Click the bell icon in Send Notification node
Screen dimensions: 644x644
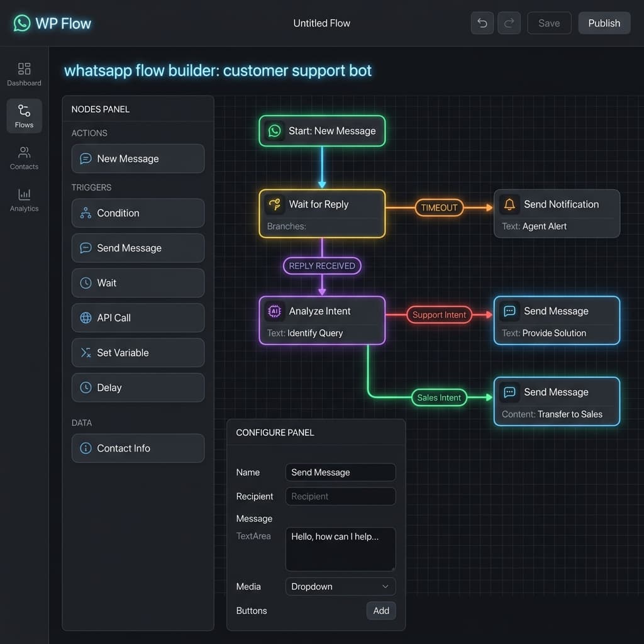point(509,204)
